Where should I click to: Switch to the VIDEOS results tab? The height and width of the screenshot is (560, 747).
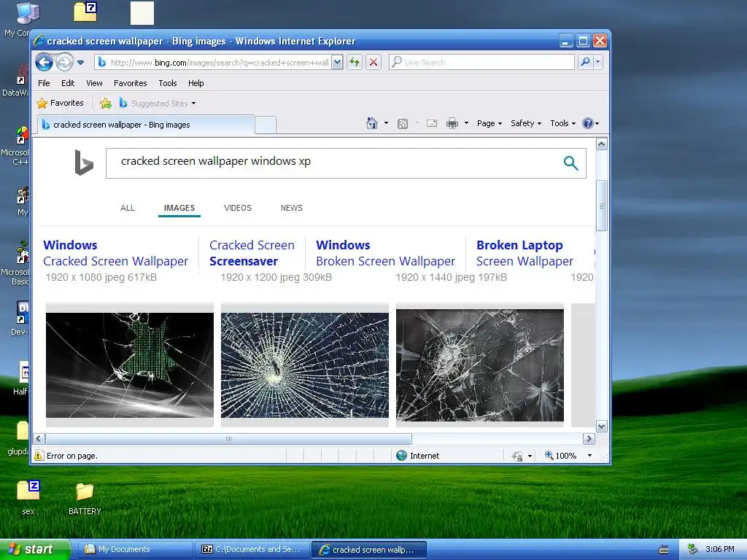238,208
